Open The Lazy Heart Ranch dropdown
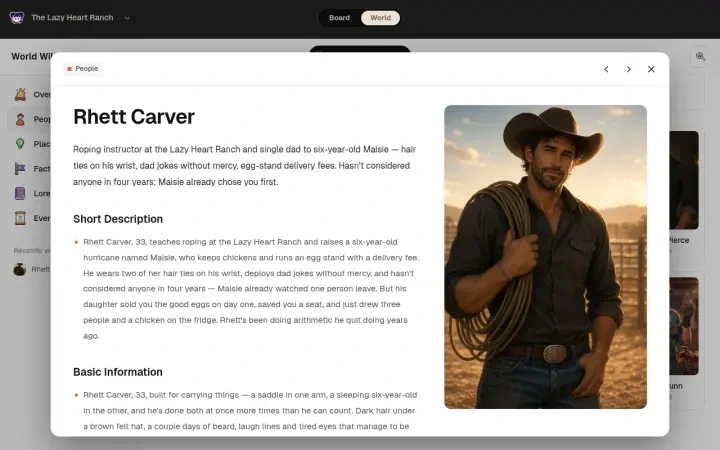The image size is (720, 450). click(81, 17)
